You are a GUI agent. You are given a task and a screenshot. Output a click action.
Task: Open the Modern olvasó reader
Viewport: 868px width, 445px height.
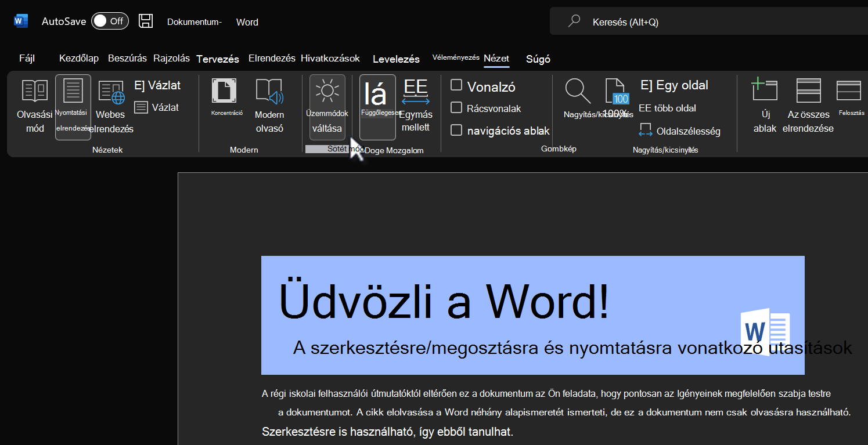pyautogui.click(x=269, y=107)
